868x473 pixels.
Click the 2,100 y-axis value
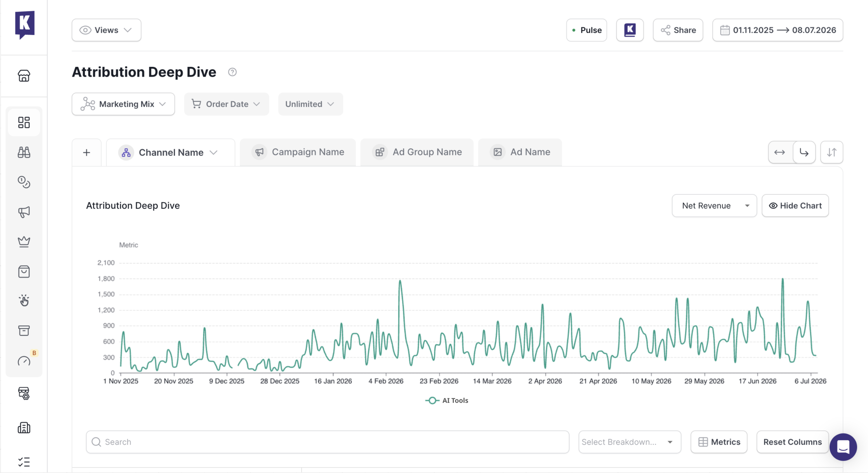coord(106,263)
